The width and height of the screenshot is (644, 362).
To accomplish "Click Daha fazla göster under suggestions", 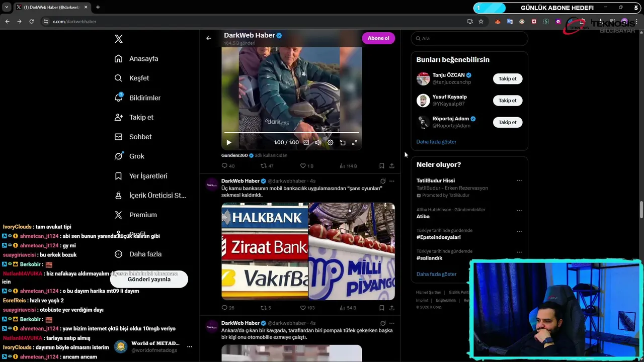I will 436,142.
